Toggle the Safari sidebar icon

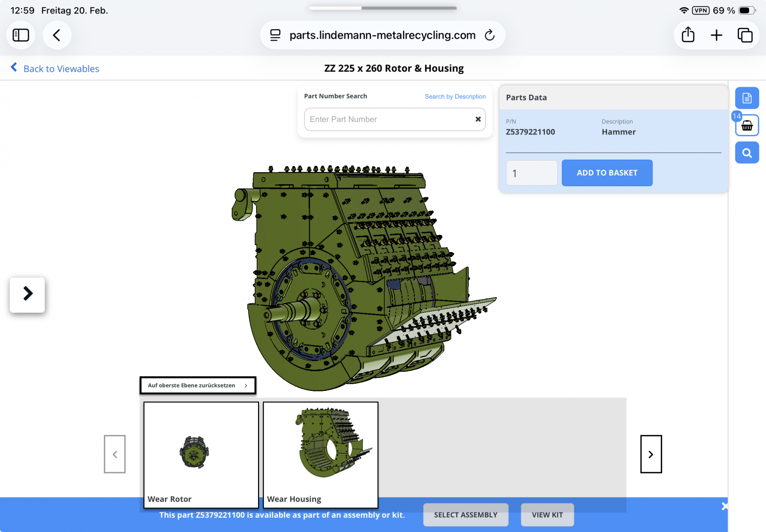click(x=21, y=35)
